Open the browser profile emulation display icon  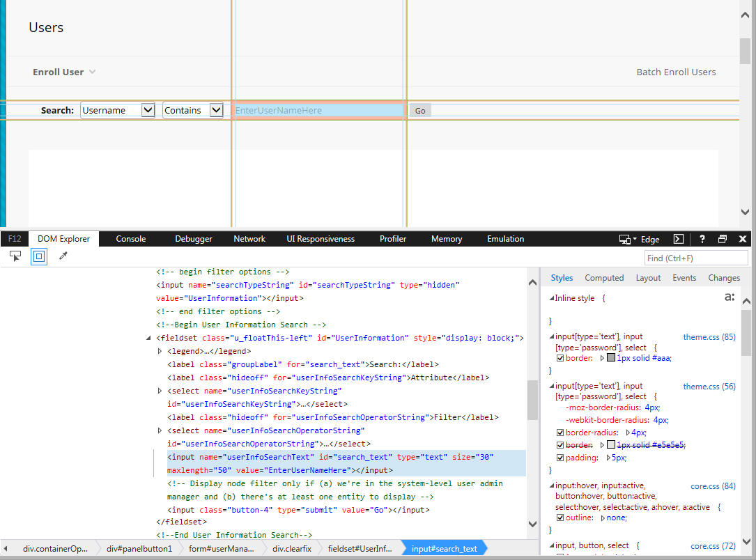[625, 239]
